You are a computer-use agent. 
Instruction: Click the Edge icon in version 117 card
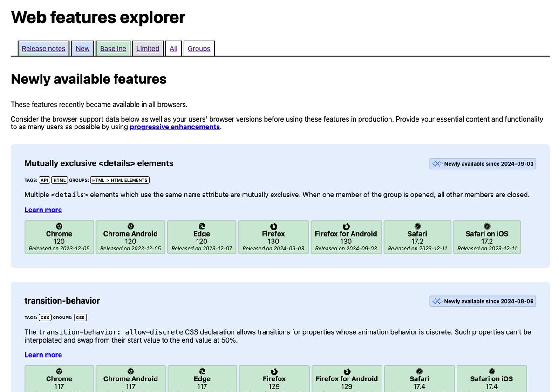[x=202, y=372]
